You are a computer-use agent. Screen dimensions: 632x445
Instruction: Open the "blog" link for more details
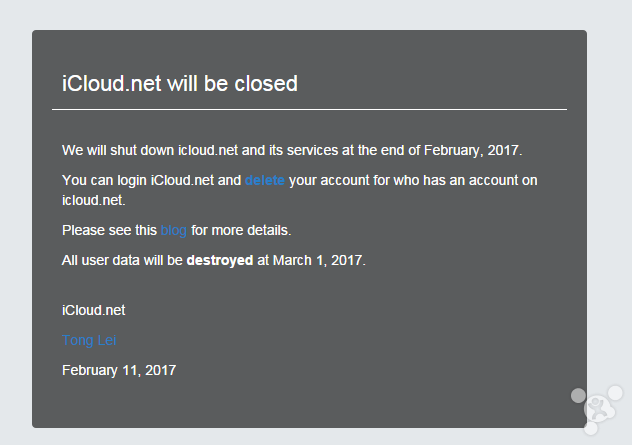(174, 231)
